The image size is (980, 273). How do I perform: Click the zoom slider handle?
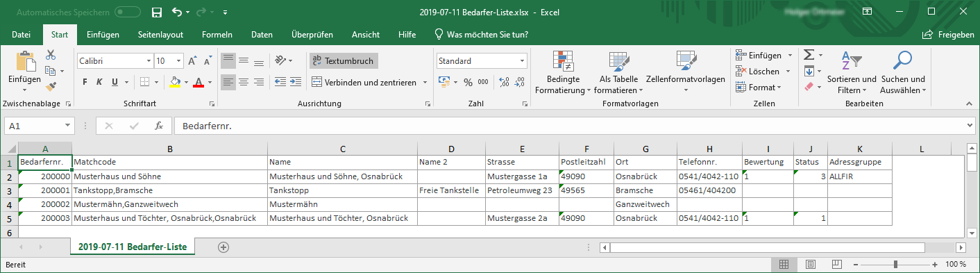click(896, 265)
